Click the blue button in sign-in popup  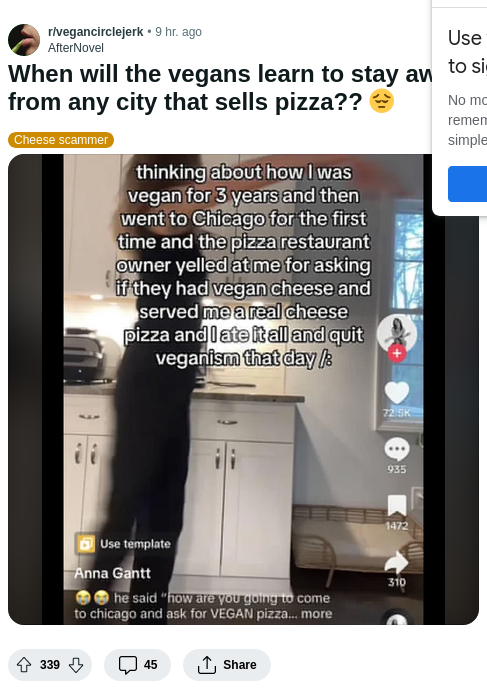click(x=467, y=184)
